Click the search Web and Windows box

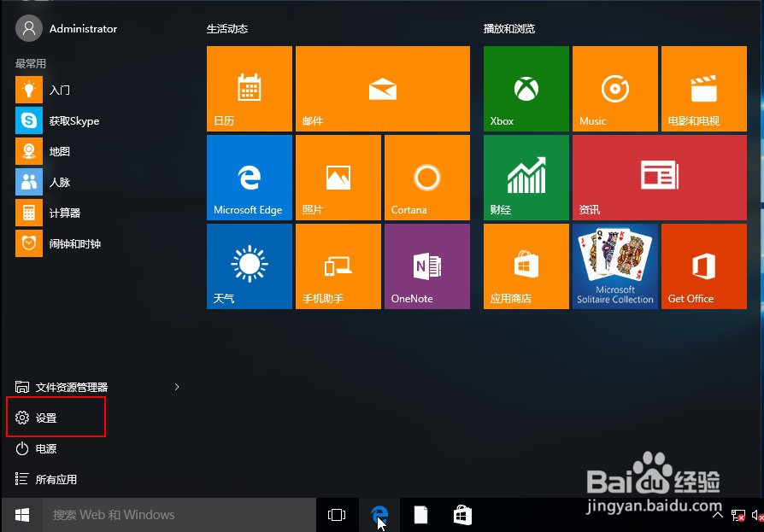[x=179, y=514]
